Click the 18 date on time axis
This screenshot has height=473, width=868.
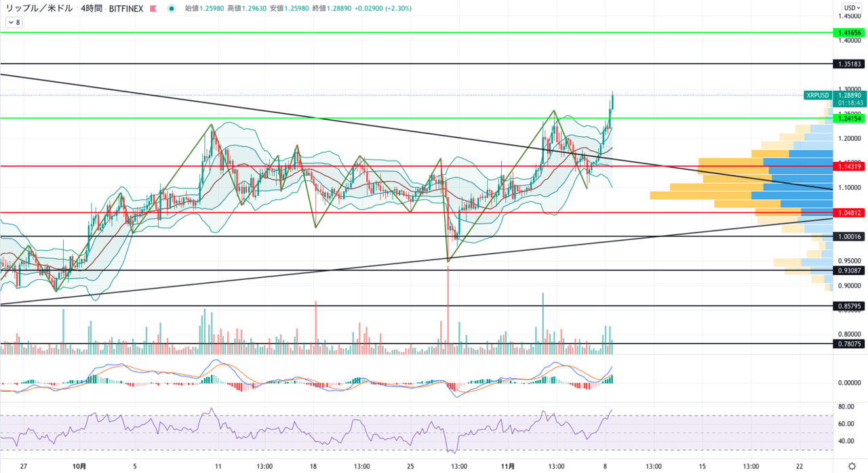pyautogui.click(x=313, y=466)
